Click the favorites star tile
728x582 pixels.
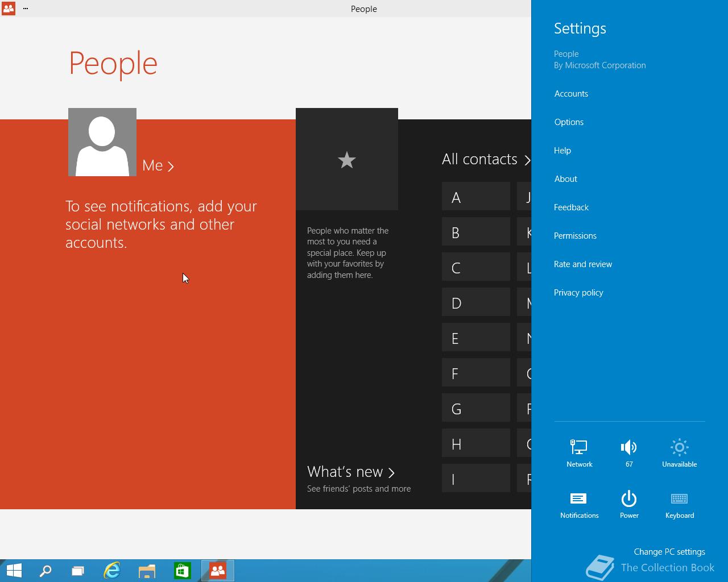tap(347, 159)
